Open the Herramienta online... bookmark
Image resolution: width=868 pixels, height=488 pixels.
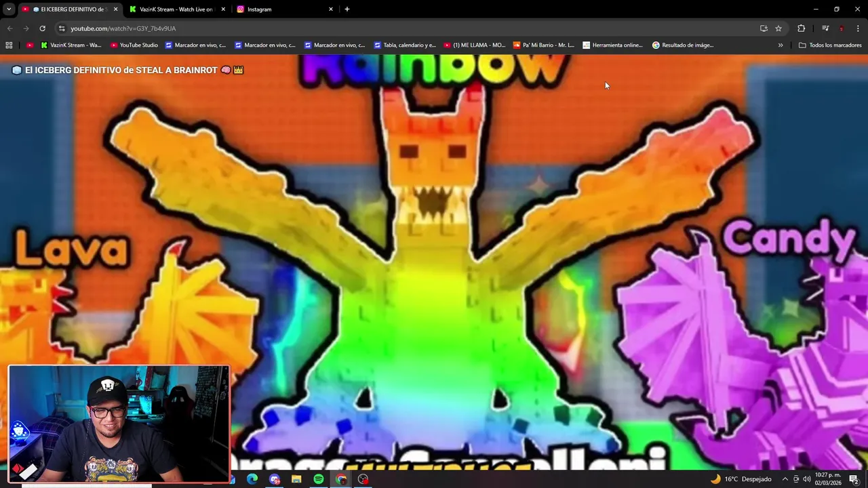[613, 45]
